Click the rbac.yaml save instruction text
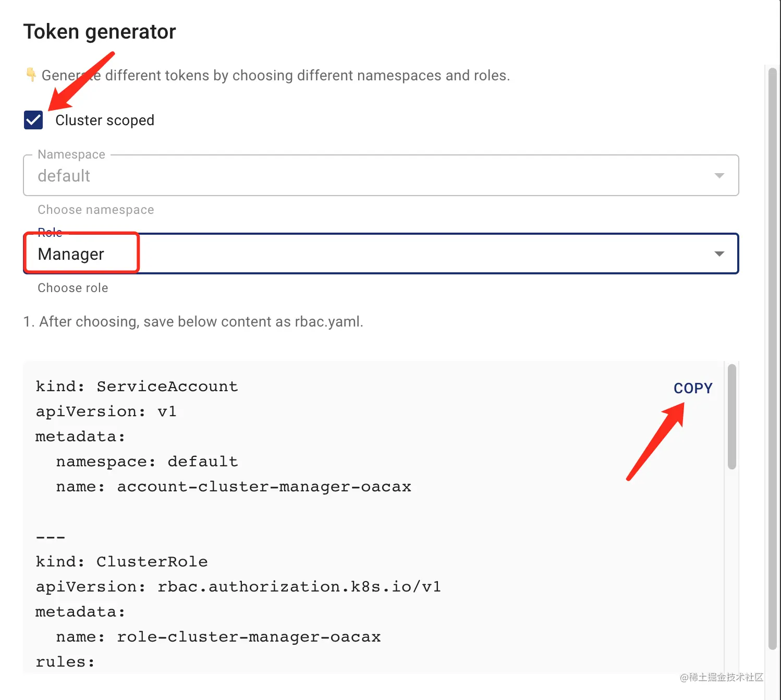Image resolution: width=781 pixels, height=700 pixels. click(x=193, y=322)
